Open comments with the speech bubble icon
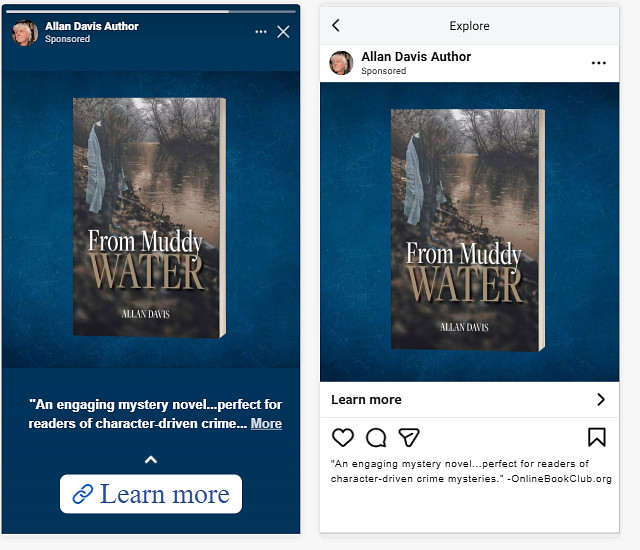Viewport: 640px width, 550px height. pyautogui.click(x=376, y=437)
